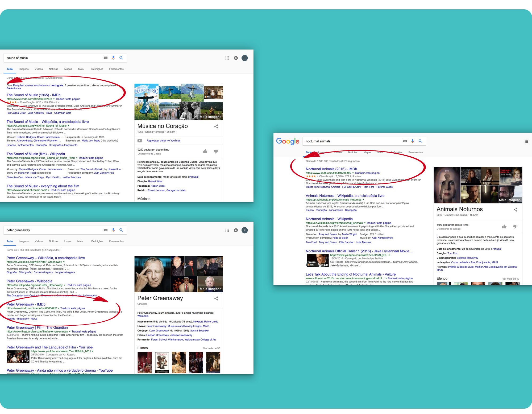Screen dimensions: 532x414
Task: Click magnifier search icon in nocturnal animals bar
Action: click(x=420, y=141)
